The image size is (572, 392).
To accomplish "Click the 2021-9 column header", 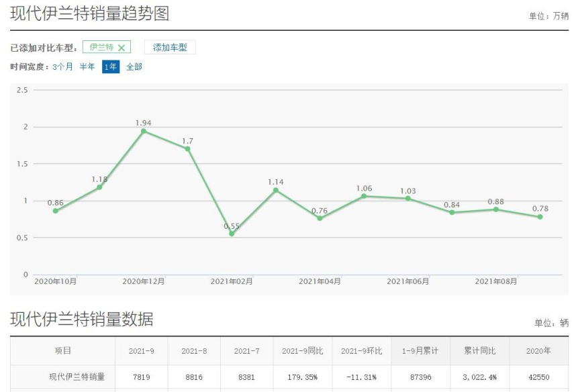I will [142, 351].
